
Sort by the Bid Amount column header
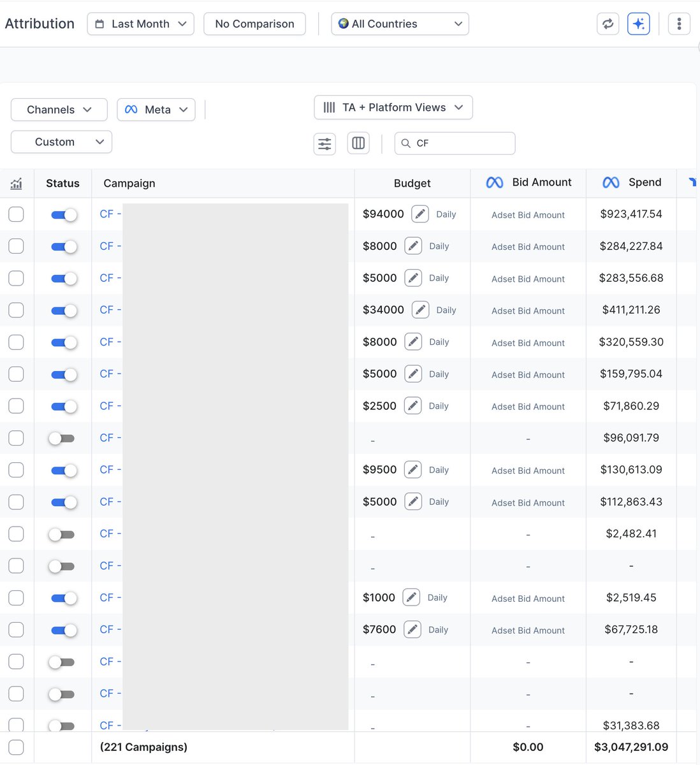[542, 182]
